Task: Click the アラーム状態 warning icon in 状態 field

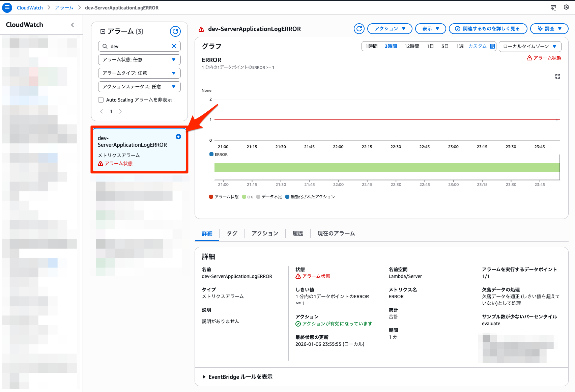Action: point(298,276)
